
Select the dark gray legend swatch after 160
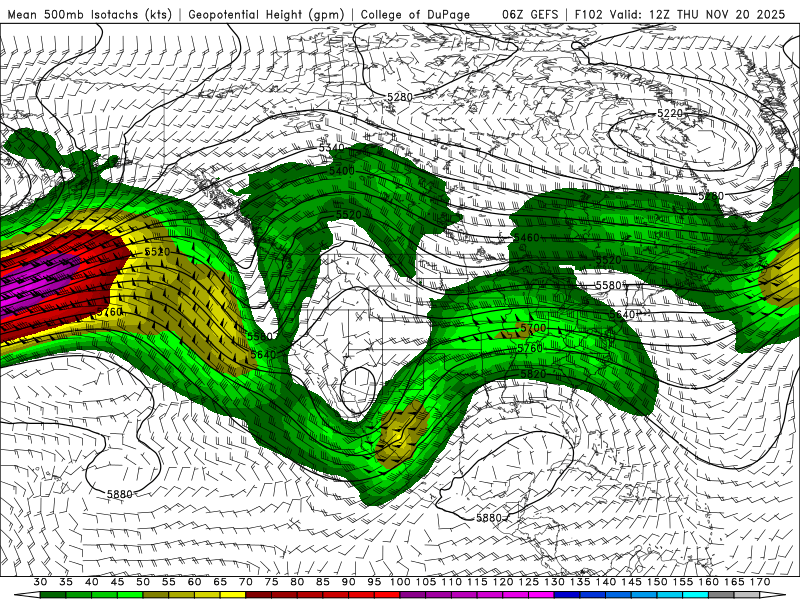tap(721, 595)
